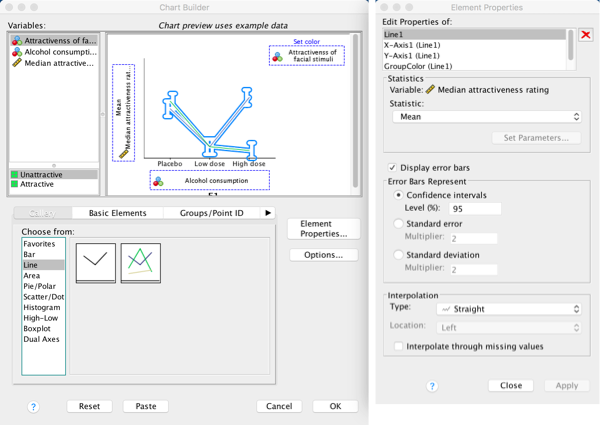
Task: Choose the Standard error radio option
Action: [x=400, y=224]
